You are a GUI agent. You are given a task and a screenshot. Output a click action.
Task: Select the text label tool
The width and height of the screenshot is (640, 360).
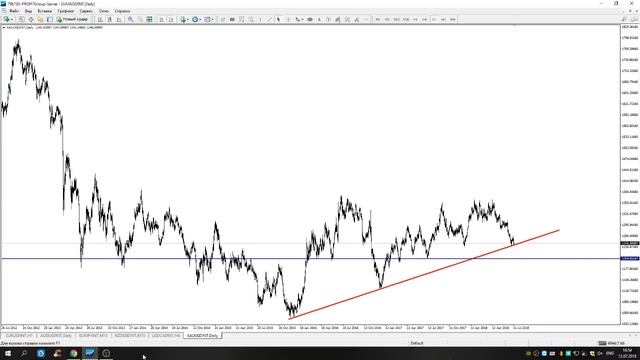pyautogui.click(x=328, y=19)
